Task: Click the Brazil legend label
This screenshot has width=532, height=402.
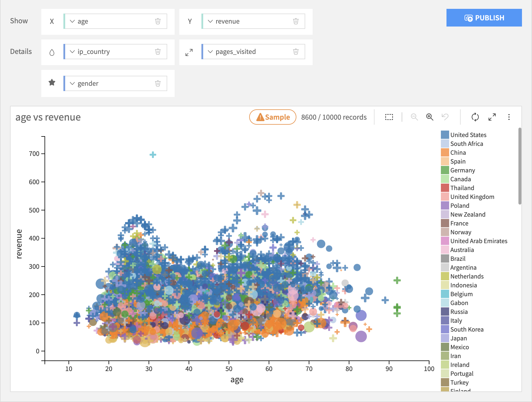Action: coord(458,258)
